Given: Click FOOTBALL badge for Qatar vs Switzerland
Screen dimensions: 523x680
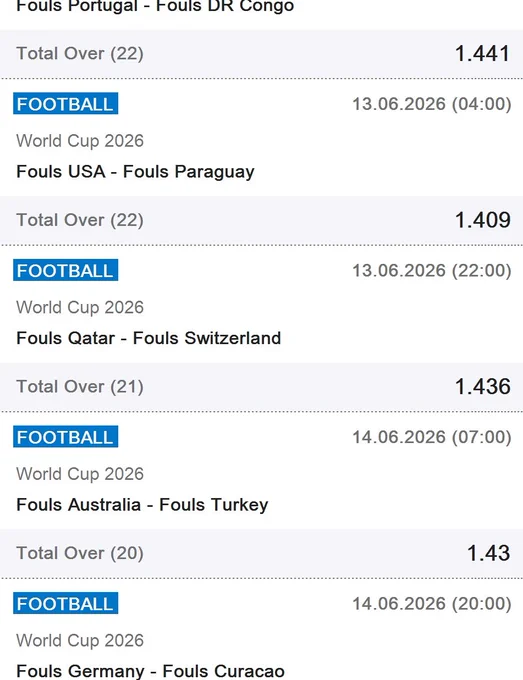Looking at the screenshot, I should click(65, 270).
